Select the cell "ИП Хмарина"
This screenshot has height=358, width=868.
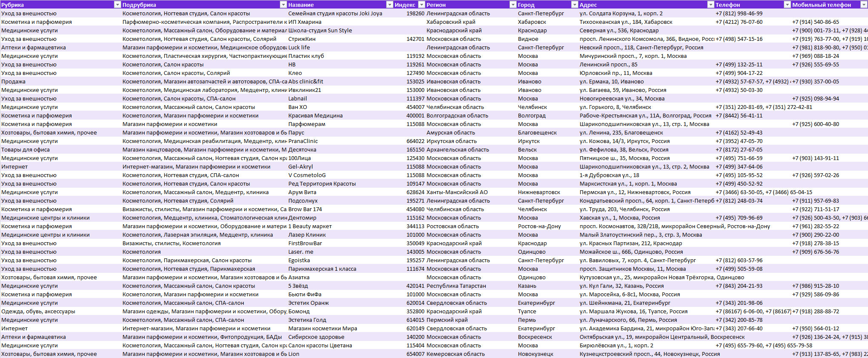point(340,22)
